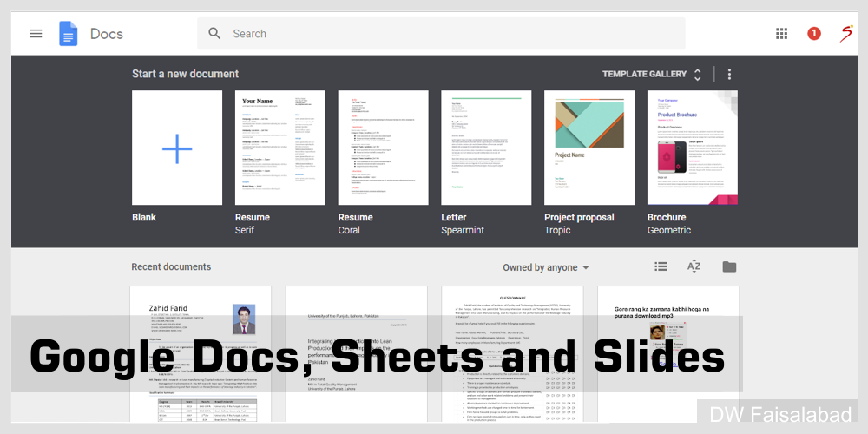The height and width of the screenshot is (434, 868).
Task: Open the University of the Punjab document
Action: [357, 354]
